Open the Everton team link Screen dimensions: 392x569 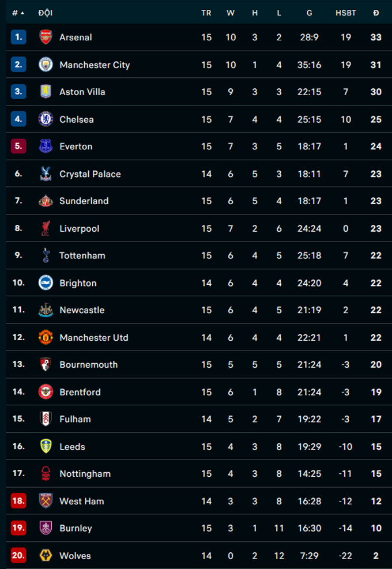point(76,146)
